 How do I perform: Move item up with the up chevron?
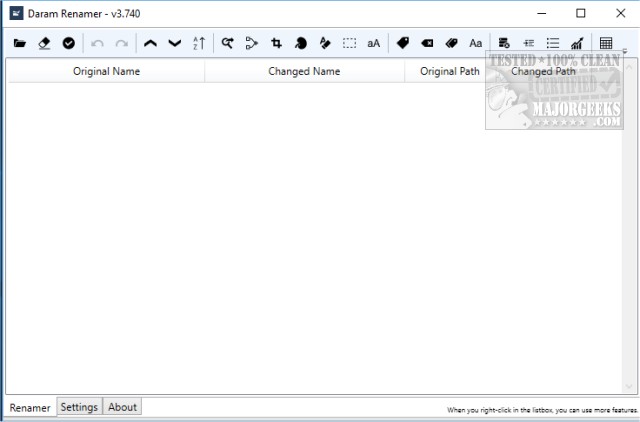150,43
